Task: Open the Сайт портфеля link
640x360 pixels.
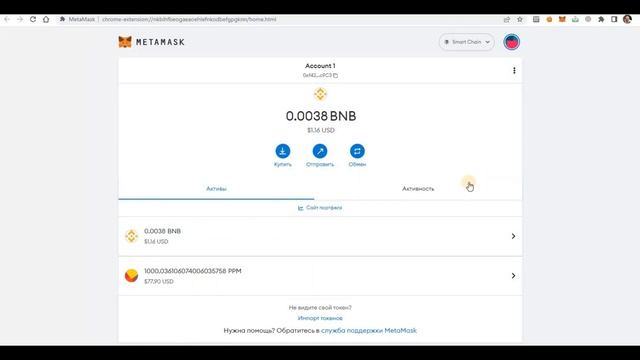Action: click(320, 208)
